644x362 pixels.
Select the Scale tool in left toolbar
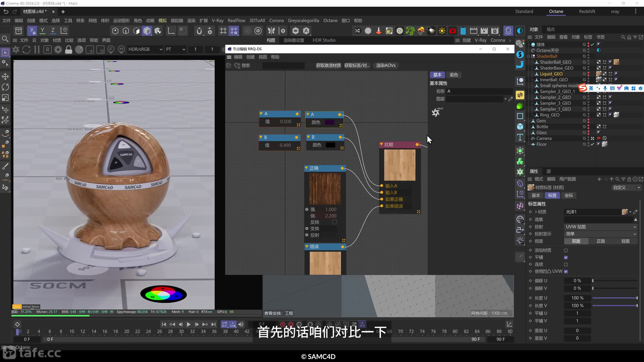click(x=5, y=98)
